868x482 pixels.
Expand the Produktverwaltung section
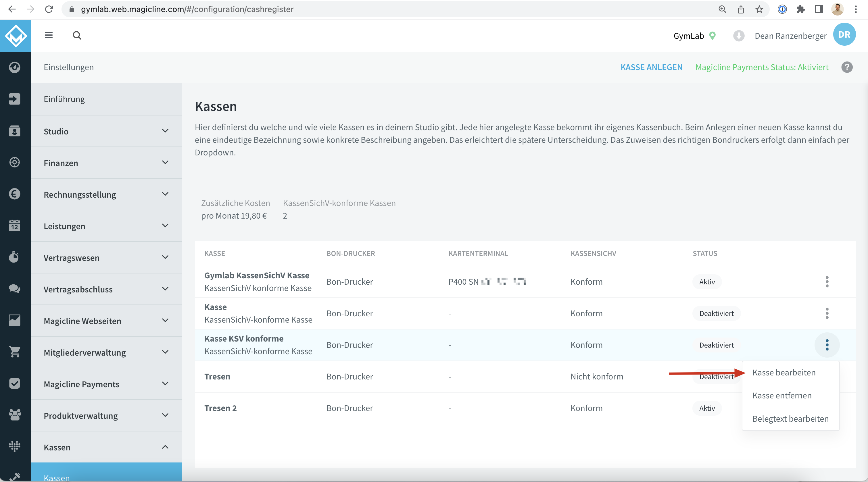click(x=106, y=416)
